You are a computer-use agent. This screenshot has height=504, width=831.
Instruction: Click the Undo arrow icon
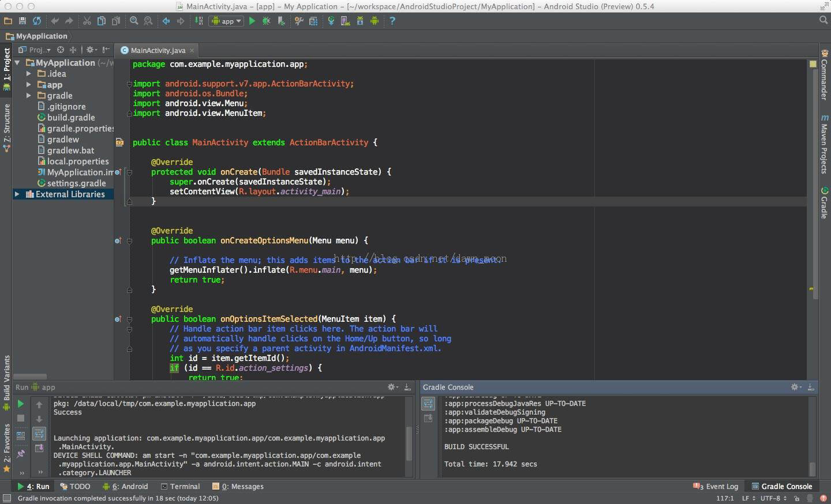[x=55, y=21]
